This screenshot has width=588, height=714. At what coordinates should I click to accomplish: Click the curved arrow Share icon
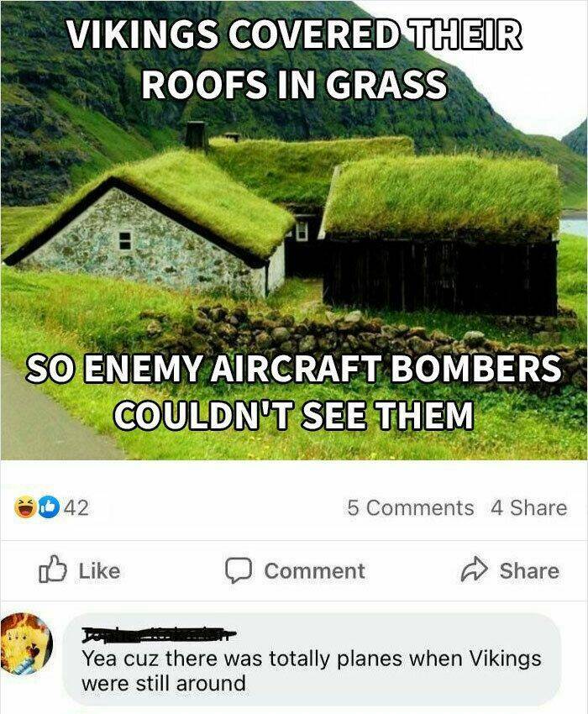(474, 570)
